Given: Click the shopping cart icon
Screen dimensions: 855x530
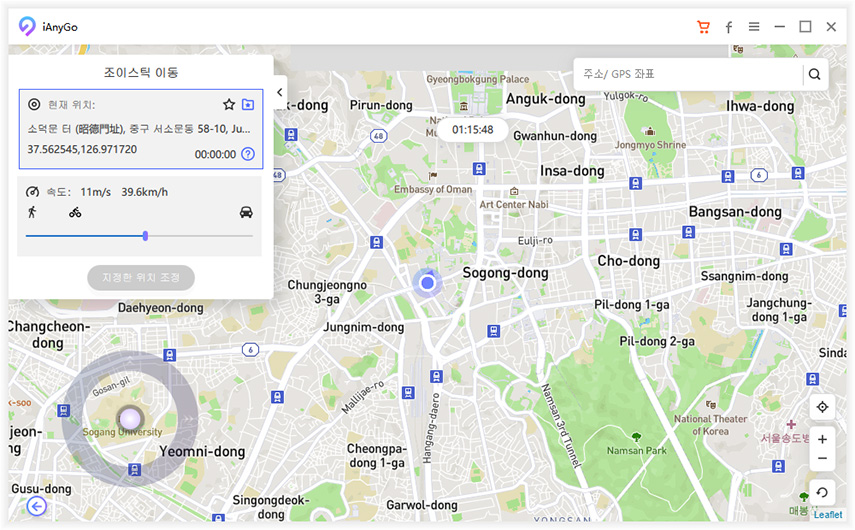Looking at the screenshot, I should coord(703,27).
